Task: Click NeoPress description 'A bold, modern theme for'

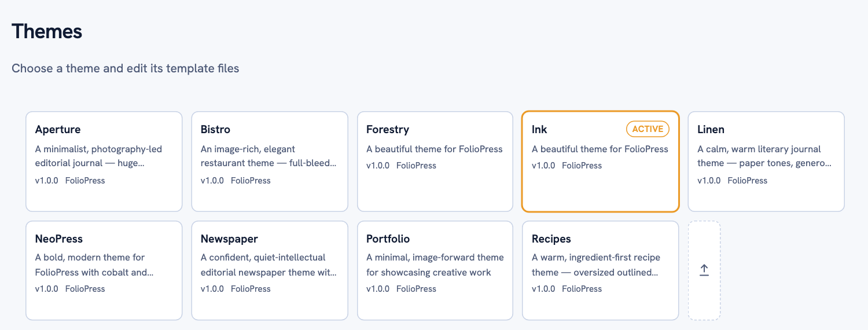Action: (90, 257)
